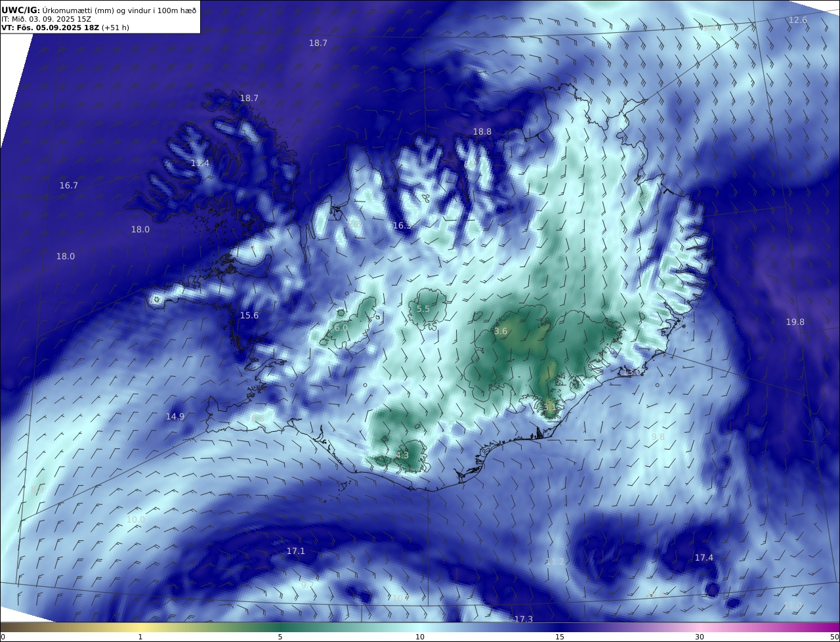The image size is (840, 642).
Task: Click the colorbar tick label 30
Action: [x=700, y=637]
